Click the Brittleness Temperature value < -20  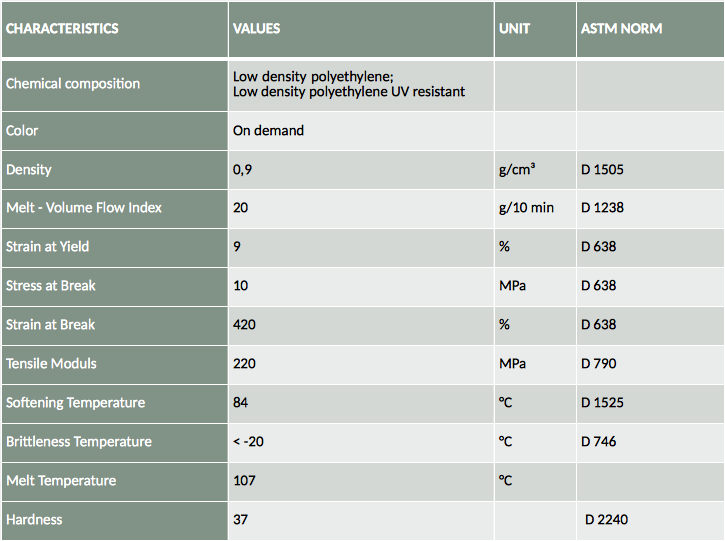(x=248, y=442)
